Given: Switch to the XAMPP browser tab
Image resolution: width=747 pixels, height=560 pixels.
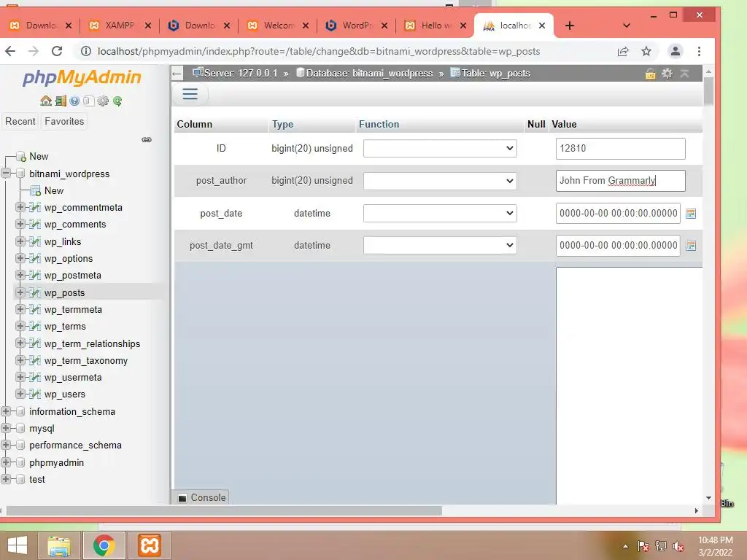Looking at the screenshot, I should [x=120, y=26].
